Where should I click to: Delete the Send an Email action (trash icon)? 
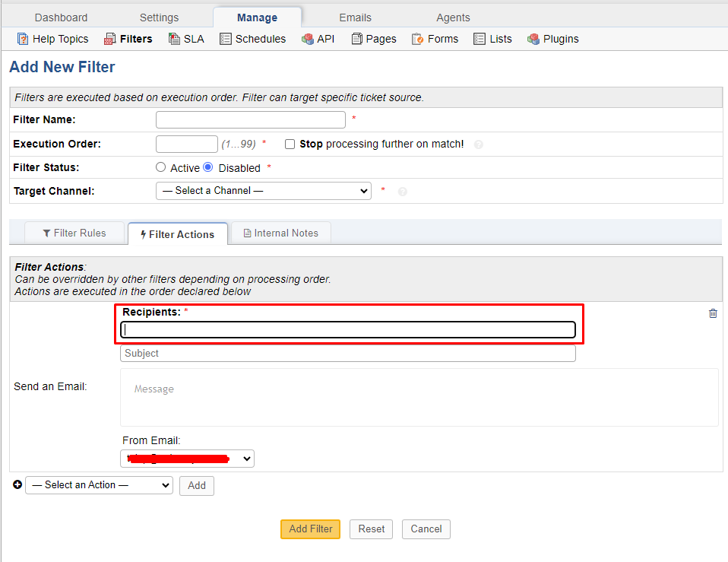(x=713, y=313)
